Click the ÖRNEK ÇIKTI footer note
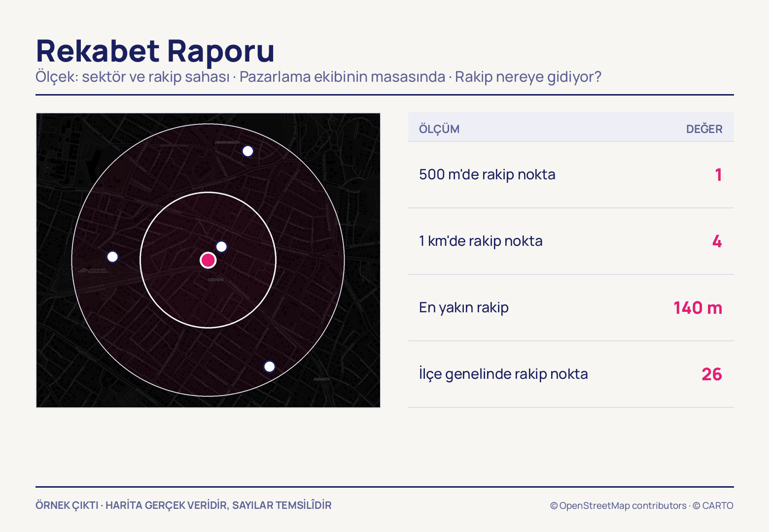Viewport: 769px width, 532px height. pyautogui.click(x=183, y=505)
